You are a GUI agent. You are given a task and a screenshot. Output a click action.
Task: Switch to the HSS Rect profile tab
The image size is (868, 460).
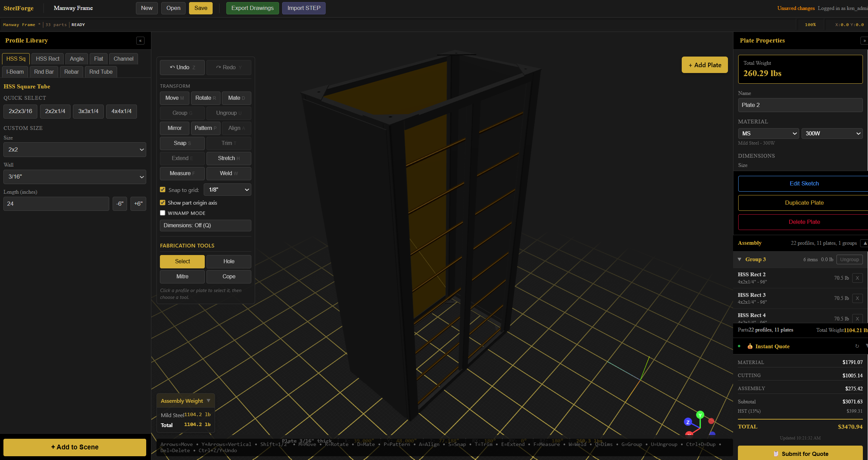[47, 59]
